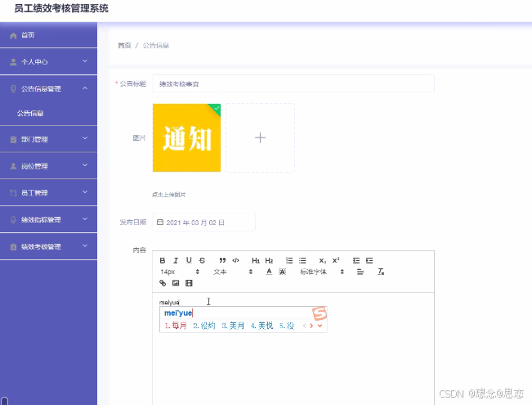The height and width of the screenshot is (405, 532).
Task: Click the plus box to upload image
Action: [260, 137]
